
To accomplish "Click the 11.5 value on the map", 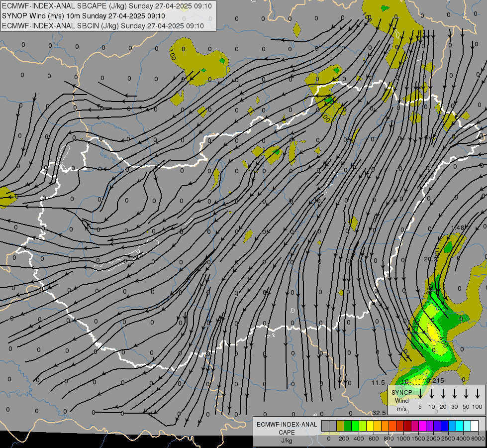I will click(x=378, y=383).
